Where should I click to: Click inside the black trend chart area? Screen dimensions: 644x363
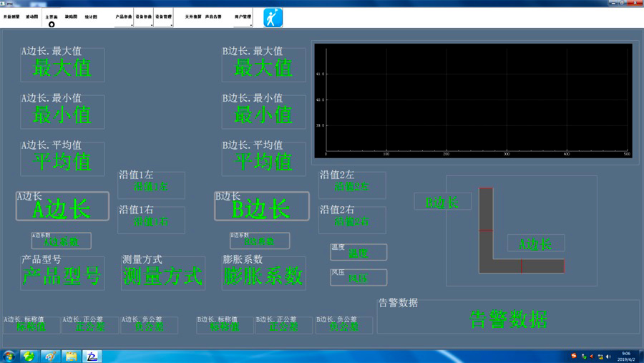coord(472,100)
